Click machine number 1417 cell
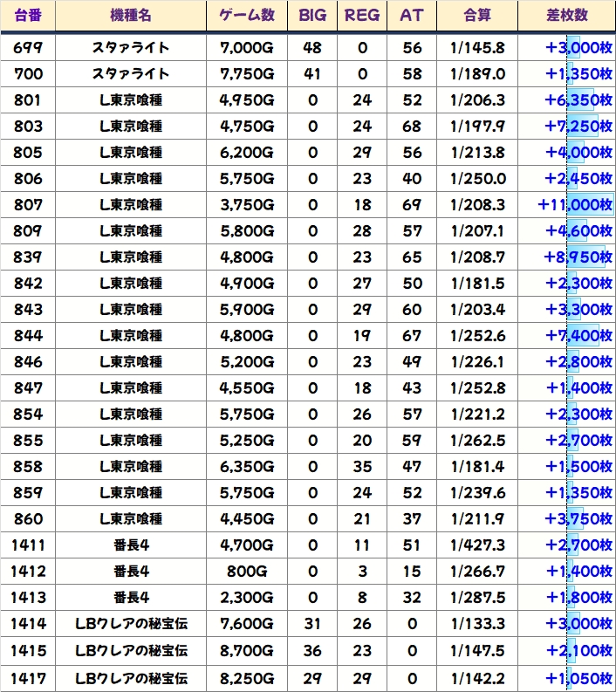616x692 pixels. [x=28, y=678]
